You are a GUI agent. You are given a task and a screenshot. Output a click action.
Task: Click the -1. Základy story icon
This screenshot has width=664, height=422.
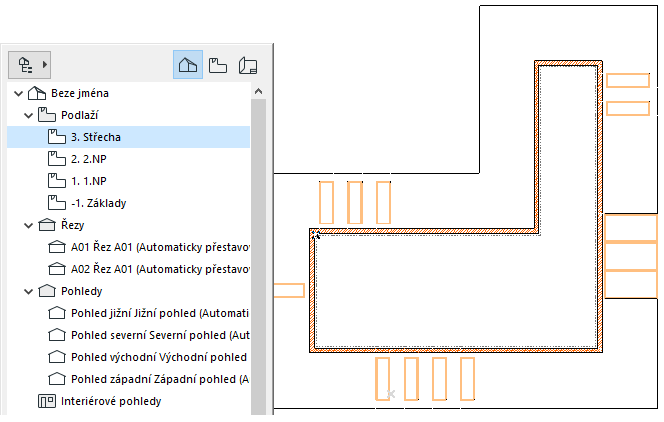57,203
